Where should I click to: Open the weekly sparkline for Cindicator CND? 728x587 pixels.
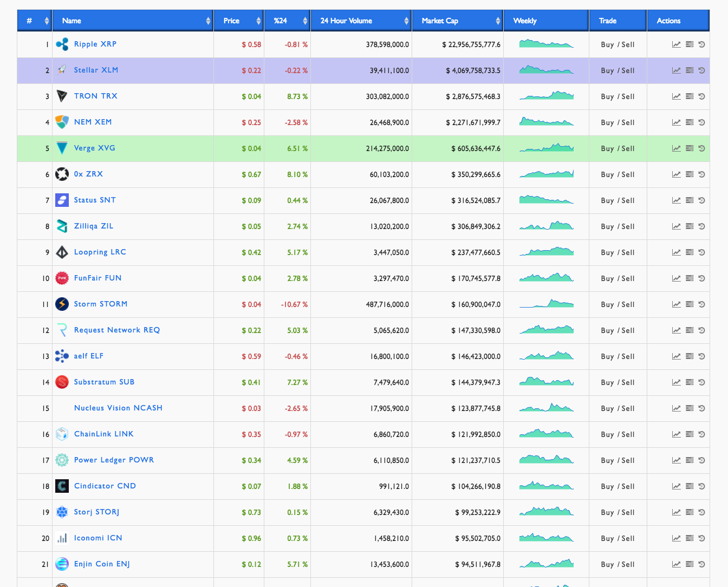click(x=546, y=485)
